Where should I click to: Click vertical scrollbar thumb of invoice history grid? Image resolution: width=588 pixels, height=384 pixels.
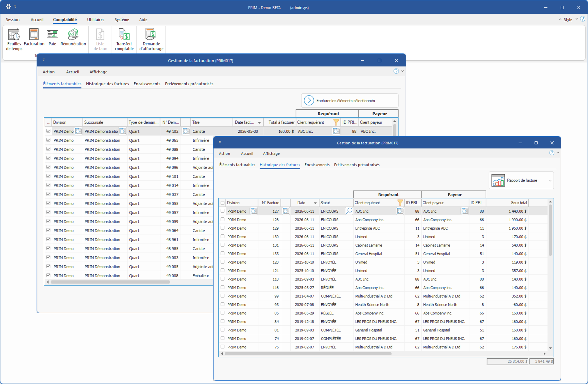tap(550, 230)
